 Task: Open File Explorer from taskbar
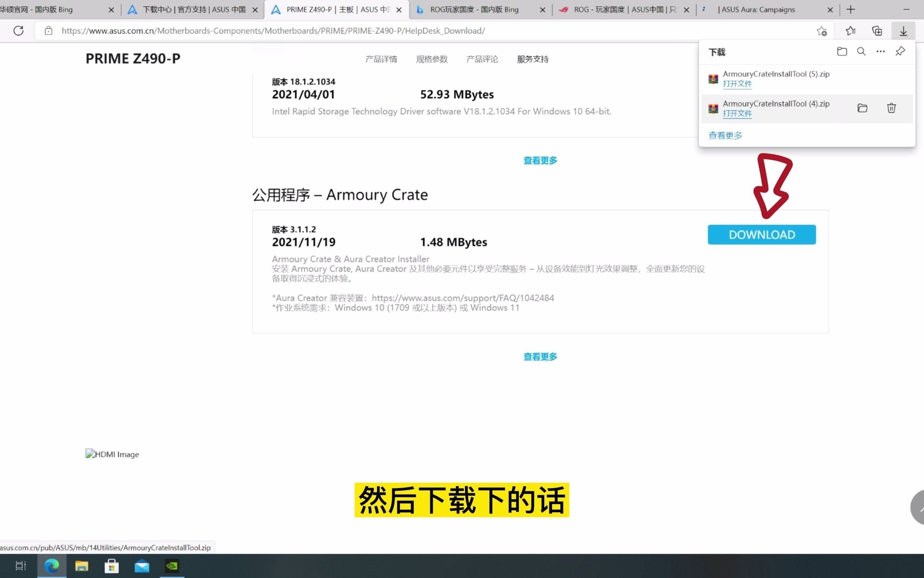pos(82,566)
